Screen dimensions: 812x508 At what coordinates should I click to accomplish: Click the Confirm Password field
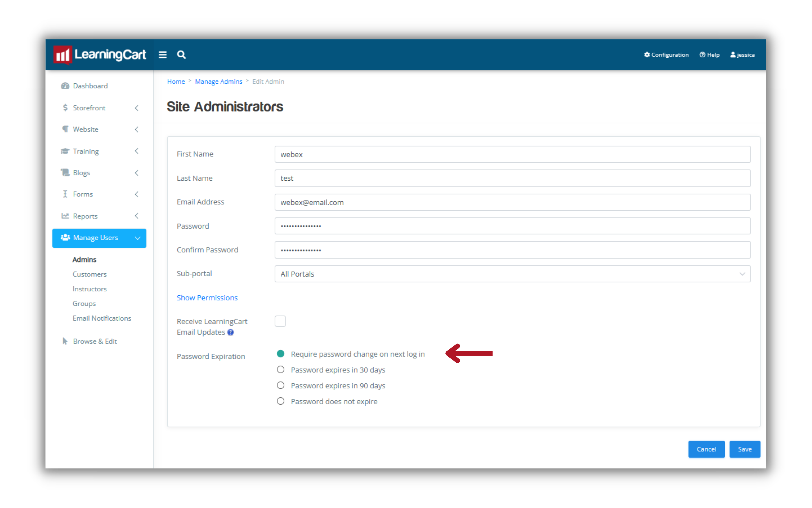click(513, 250)
